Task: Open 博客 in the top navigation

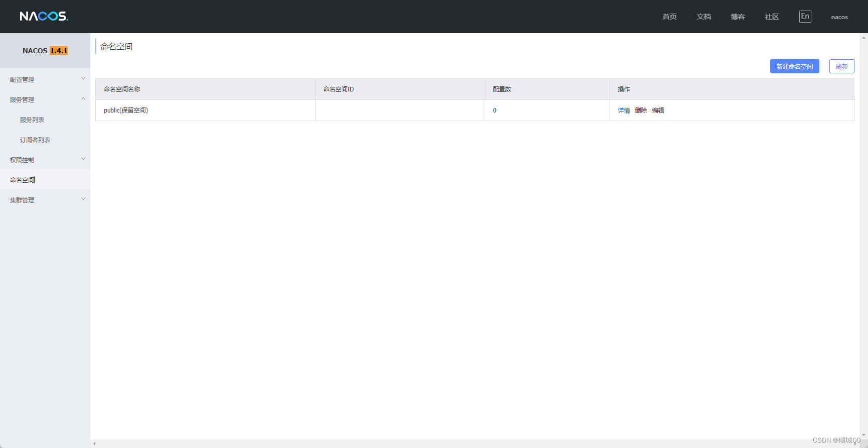Action: point(738,17)
